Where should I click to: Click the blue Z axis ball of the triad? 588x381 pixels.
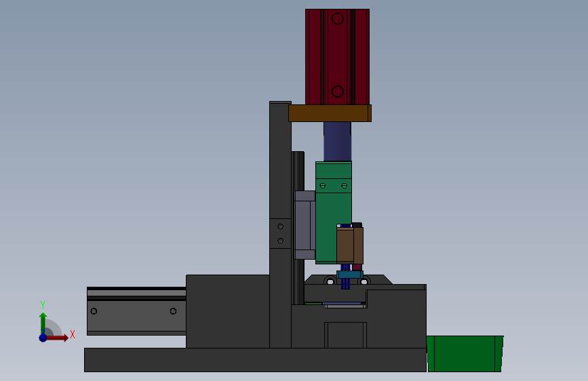coord(43,338)
